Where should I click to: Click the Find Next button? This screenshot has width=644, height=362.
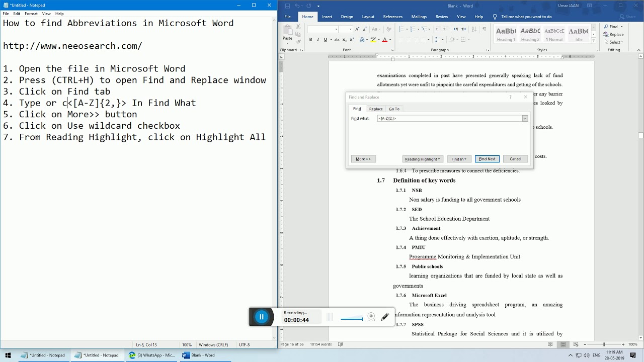[487, 159]
